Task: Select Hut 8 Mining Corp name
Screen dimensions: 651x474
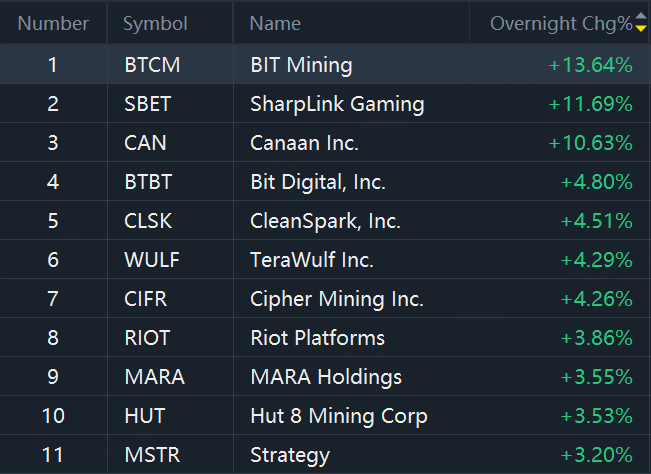Action: coord(339,416)
